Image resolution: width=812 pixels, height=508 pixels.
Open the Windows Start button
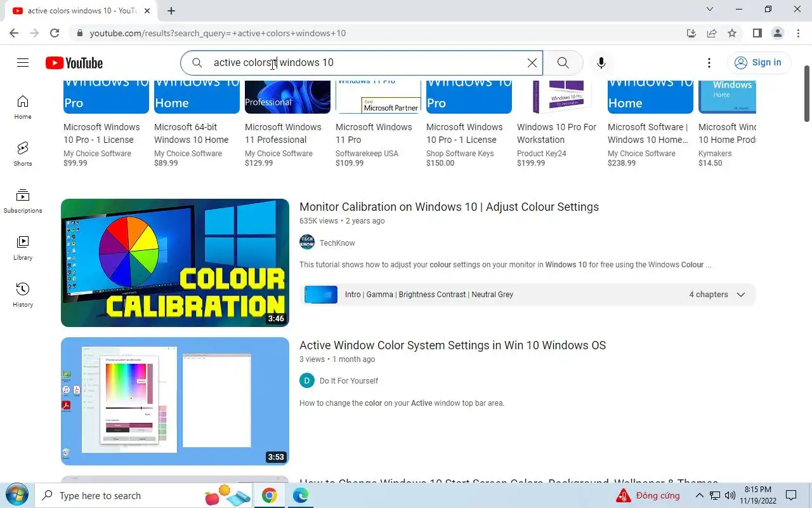click(16, 495)
